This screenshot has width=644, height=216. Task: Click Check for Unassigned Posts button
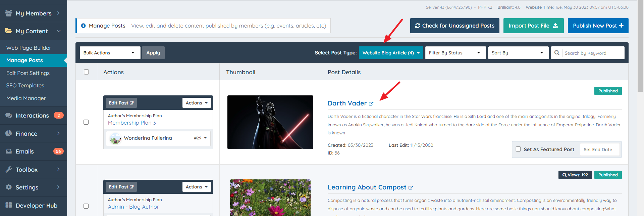coord(454,26)
